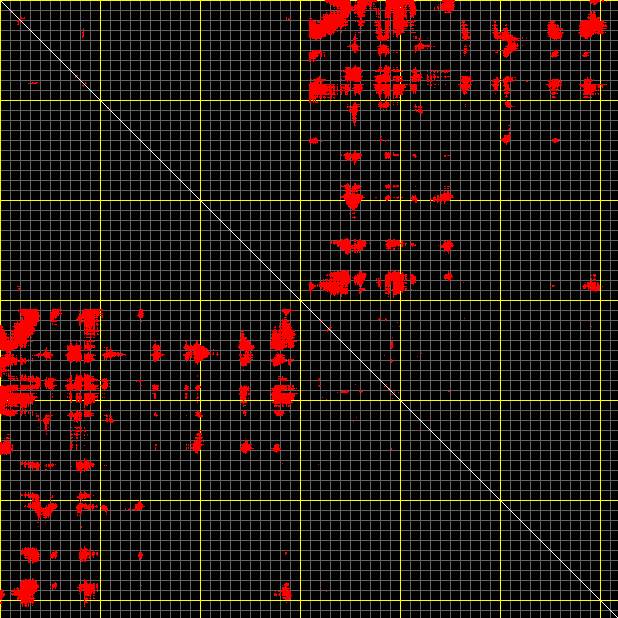Click the isolated red cluster near the right edge, just above the third horizontal yellow line
Screen dimensions: 618x618
click(x=592, y=286)
